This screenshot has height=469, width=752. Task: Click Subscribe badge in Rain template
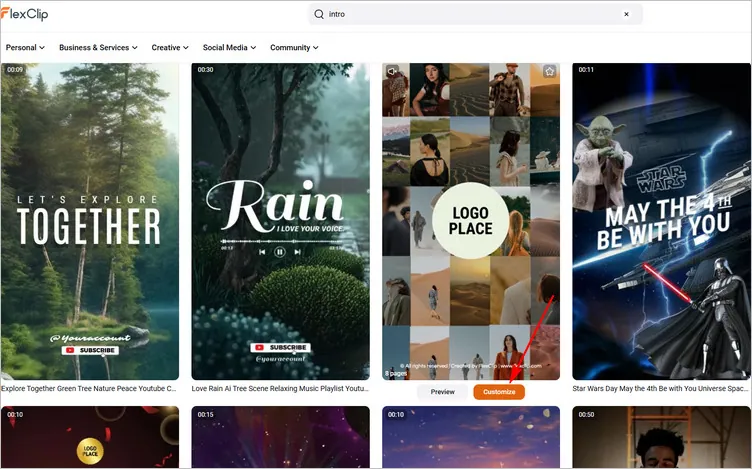click(281, 347)
